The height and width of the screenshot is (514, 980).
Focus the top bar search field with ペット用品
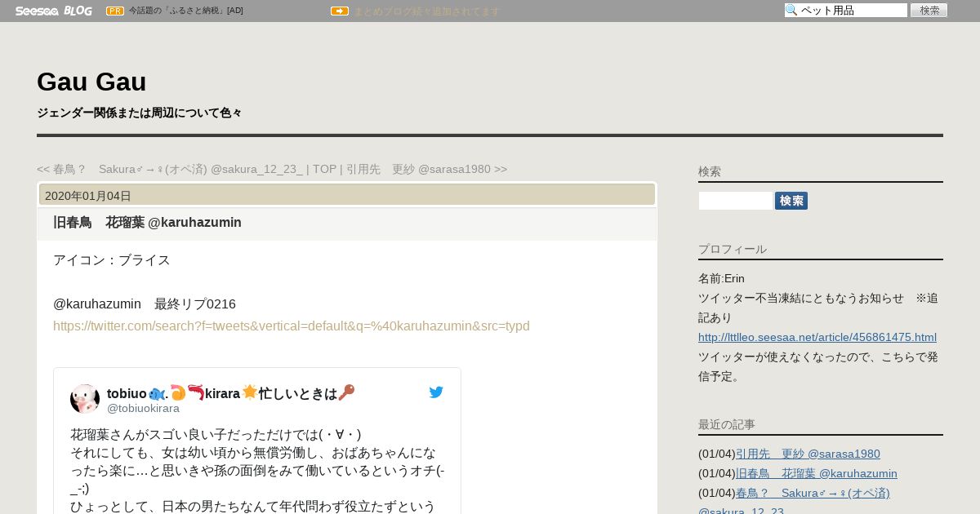846,11
